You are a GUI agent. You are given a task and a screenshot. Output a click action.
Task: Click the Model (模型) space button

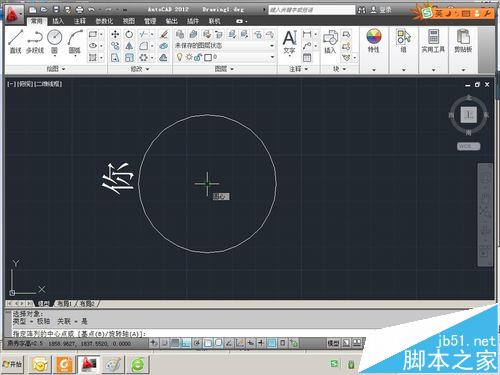point(333,342)
